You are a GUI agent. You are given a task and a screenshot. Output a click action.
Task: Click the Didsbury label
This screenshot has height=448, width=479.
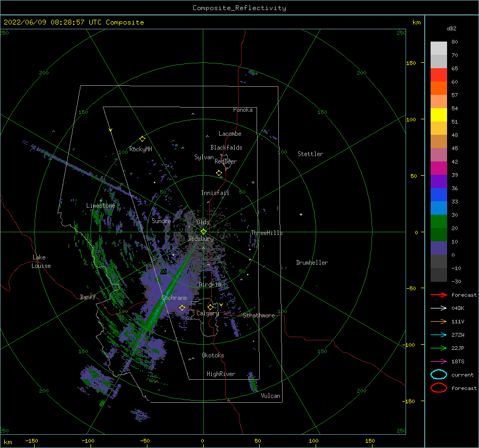click(201, 239)
